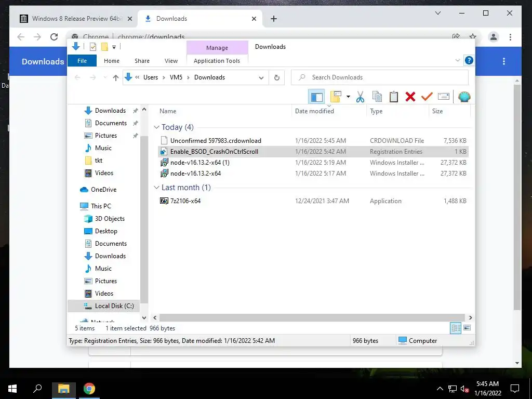Select This PC in navigation pane

[101, 206]
